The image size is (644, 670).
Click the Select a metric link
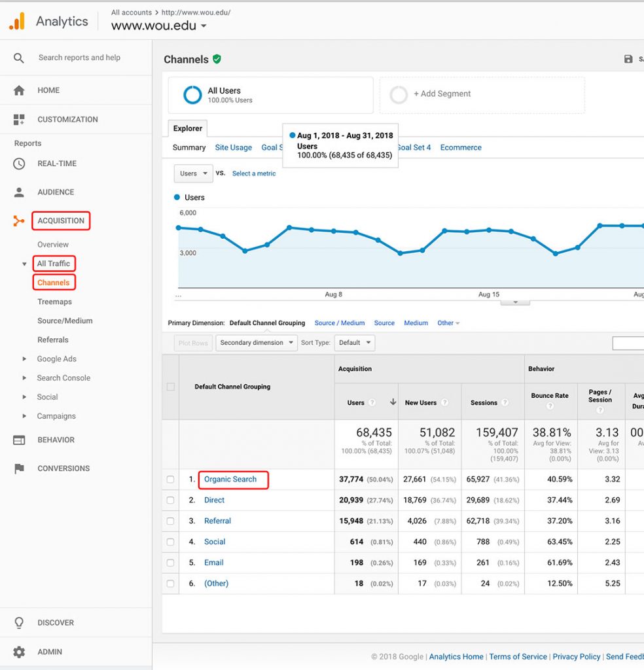point(254,173)
